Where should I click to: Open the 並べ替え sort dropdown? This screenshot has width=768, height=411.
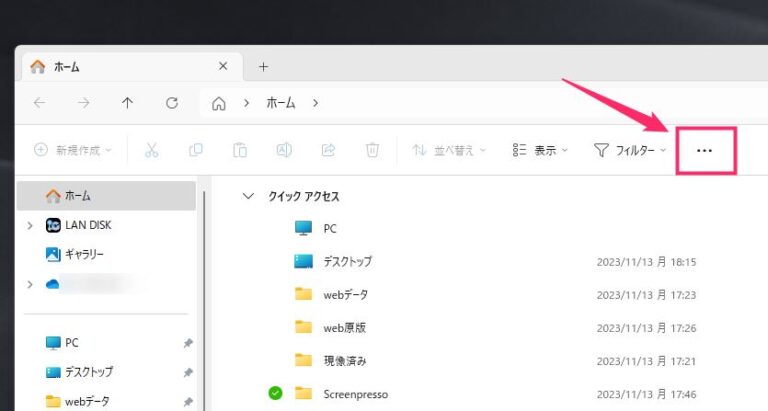tap(449, 150)
